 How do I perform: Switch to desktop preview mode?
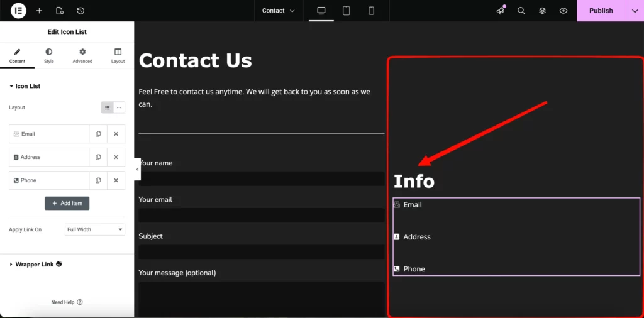321,11
